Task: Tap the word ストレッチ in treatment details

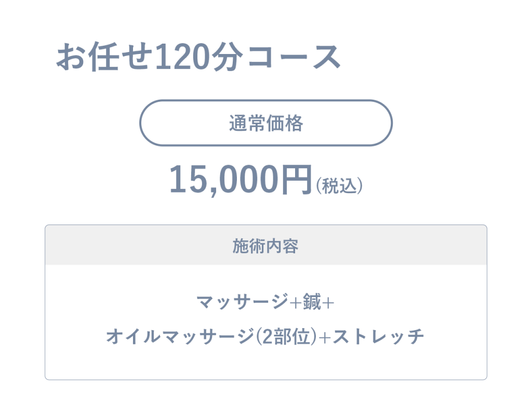Action: pos(378,336)
